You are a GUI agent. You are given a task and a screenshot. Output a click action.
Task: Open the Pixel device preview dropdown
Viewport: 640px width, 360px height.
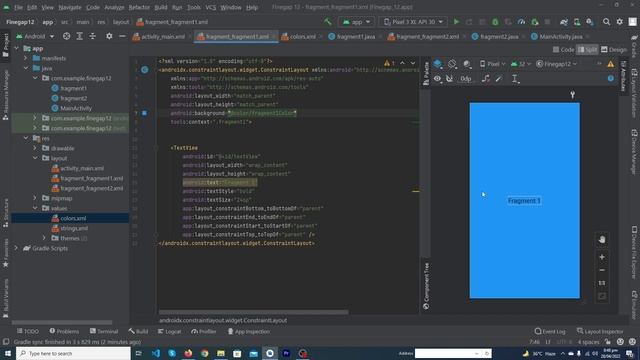pos(493,64)
